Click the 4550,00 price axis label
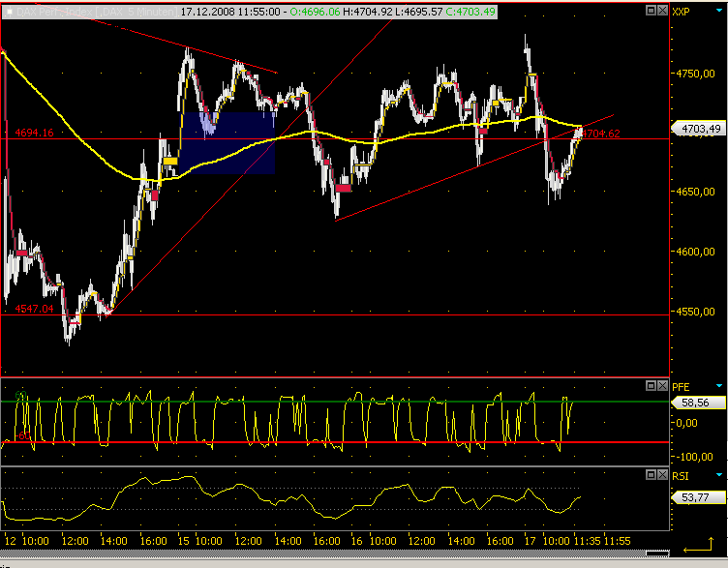The width and height of the screenshot is (728, 568). pyautogui.click(x=695, y=312)
